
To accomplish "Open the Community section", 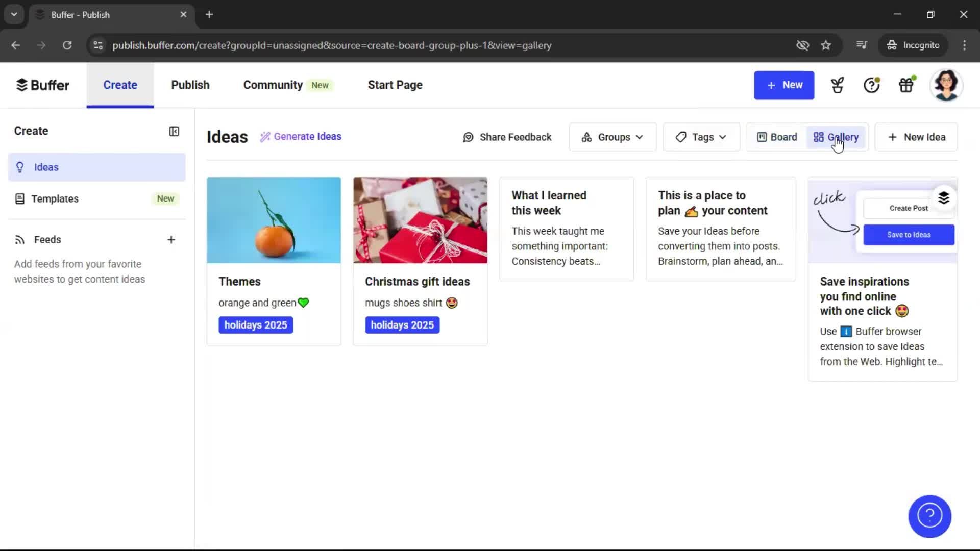I will pos(273,85).
